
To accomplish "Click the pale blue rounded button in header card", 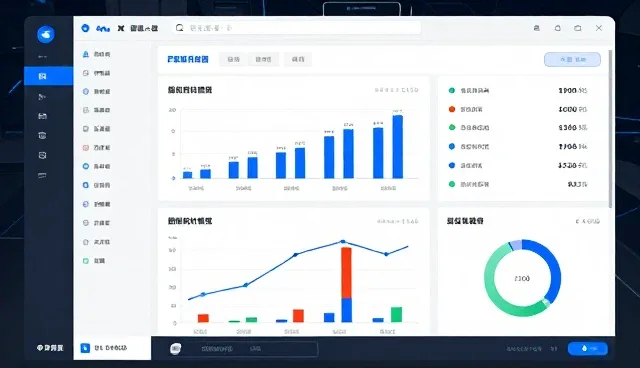I will coord(572,60).
